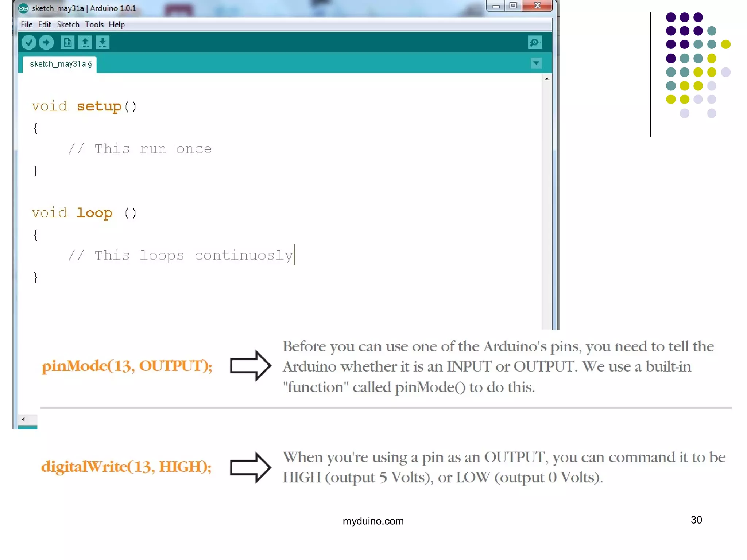The width and height of the screenshot is (747, 560).
Task: Click the New sketch icon
Action: 67,43
